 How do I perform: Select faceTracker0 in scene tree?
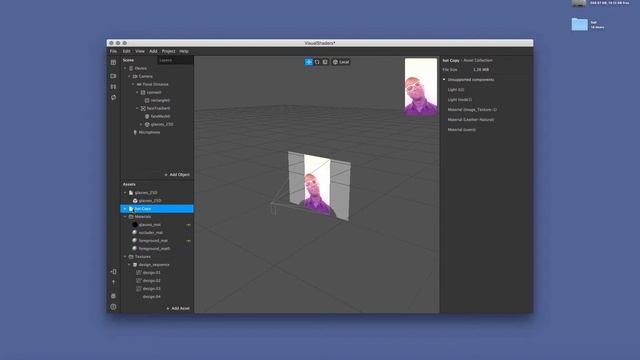click(x=158, y=109)
